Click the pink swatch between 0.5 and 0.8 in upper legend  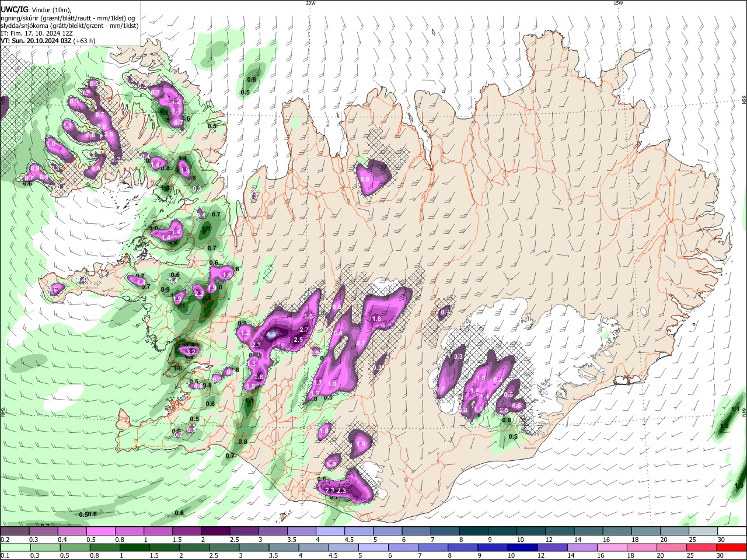point(100,531)
